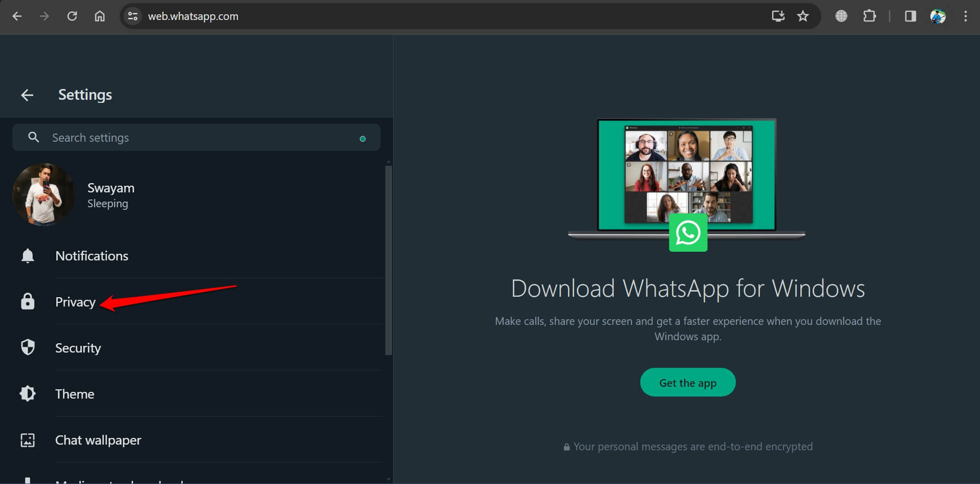The width and height of the screenshot is (980, 484).
Task: Open the Chrome profile avatar
Action: coord(938,16)
